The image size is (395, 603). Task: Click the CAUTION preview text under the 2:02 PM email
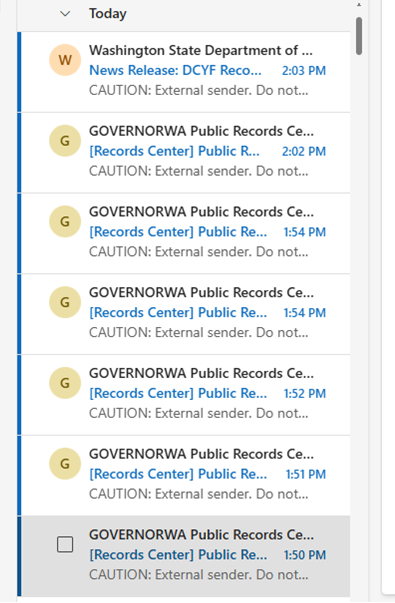coord(198,172)
